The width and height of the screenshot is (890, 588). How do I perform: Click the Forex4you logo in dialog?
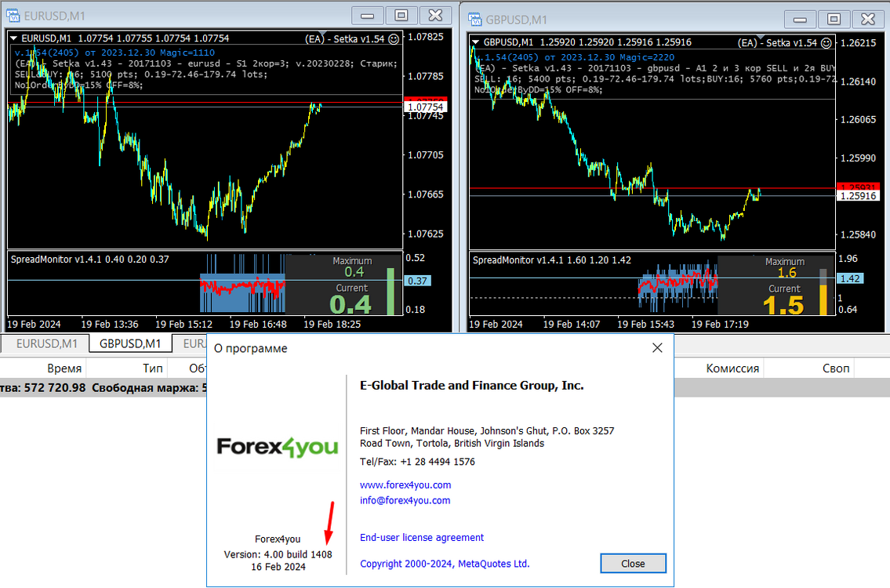point(278,447)
